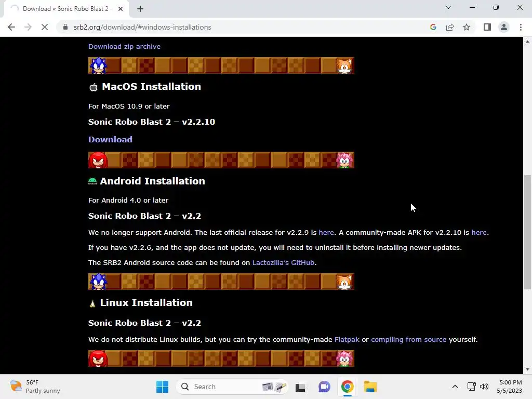Click the Knuckles icon above Android Installation

coord(98,160)
